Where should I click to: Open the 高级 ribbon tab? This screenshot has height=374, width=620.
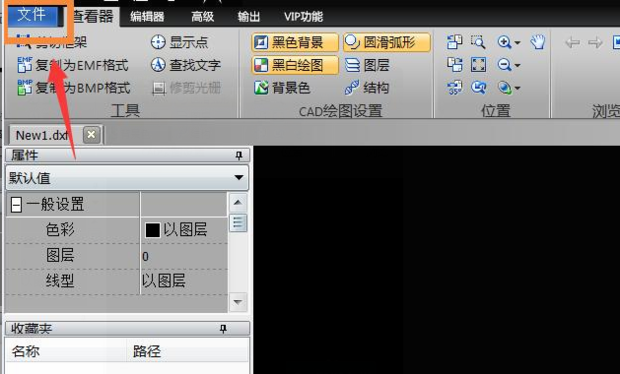tap(202, 17)
